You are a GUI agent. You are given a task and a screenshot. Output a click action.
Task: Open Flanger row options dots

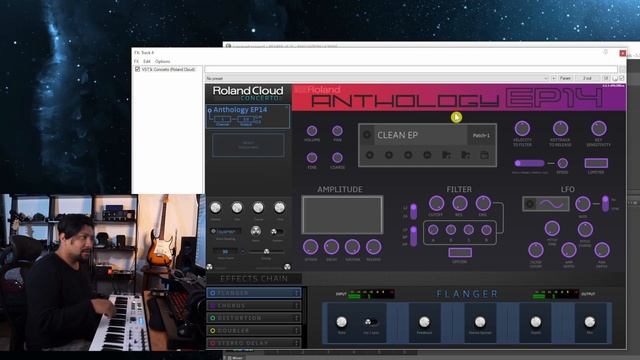point(297,293)
